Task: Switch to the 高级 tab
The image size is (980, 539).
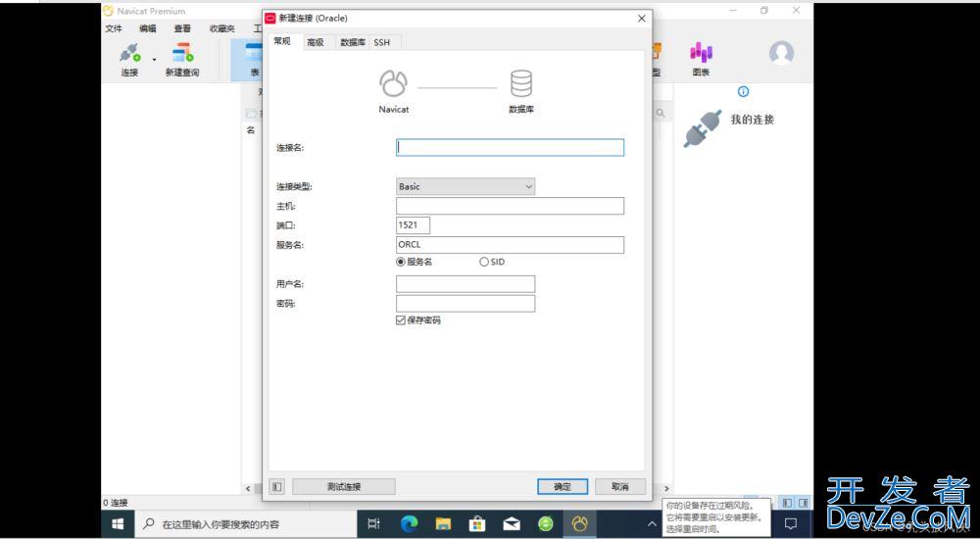Action: [316, 42]
